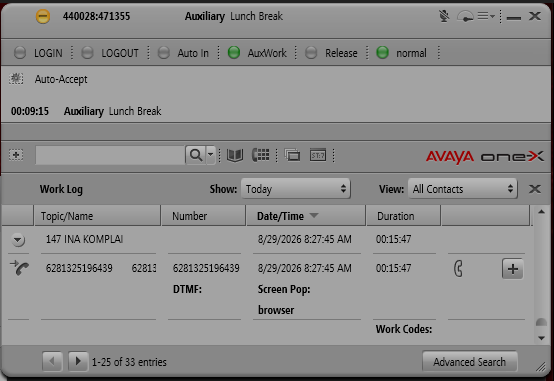Open the work log windows icon
Screen dimensions: 554x381
click(292, 155)
